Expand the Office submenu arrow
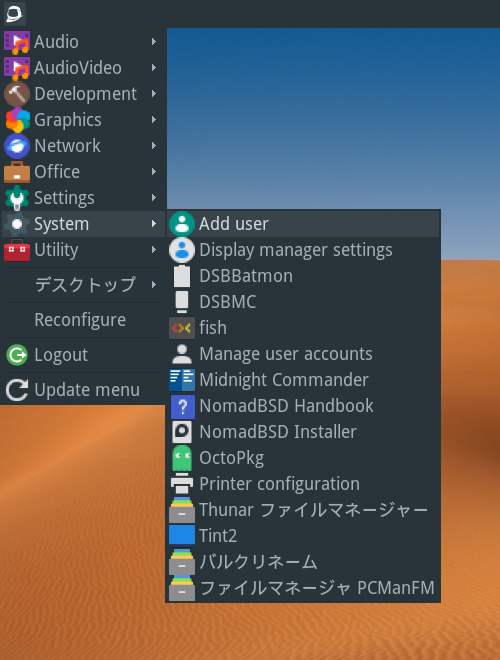The image size is (500, 660). pos(154,172)
